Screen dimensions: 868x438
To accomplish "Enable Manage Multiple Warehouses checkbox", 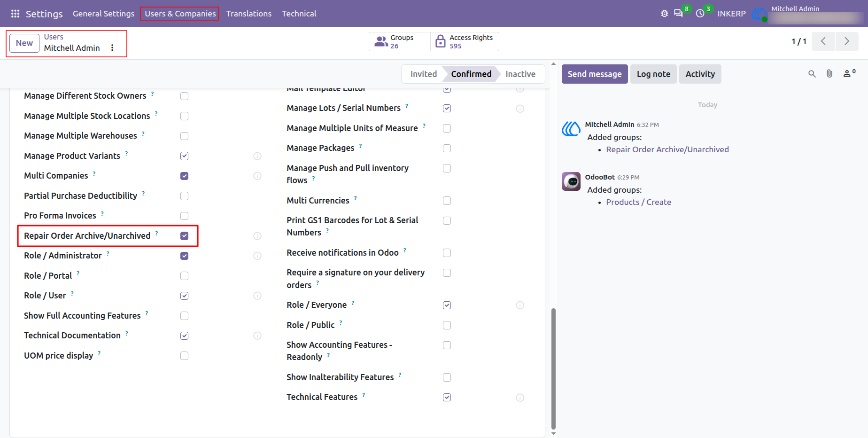I will tap(184, 136).
